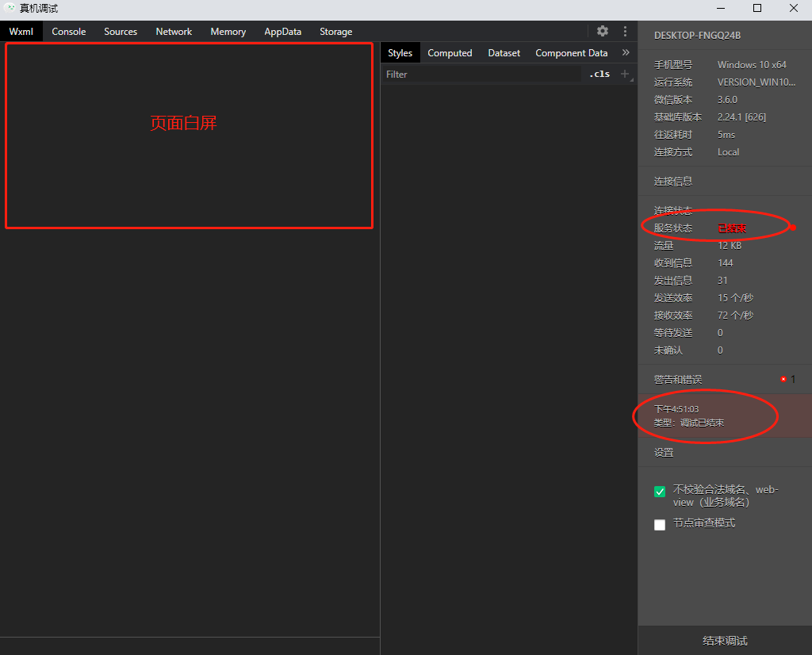Viewport: 812px width, 655px height.
Task: Click the 5ms round-trip time value
Action: (726, 135)
